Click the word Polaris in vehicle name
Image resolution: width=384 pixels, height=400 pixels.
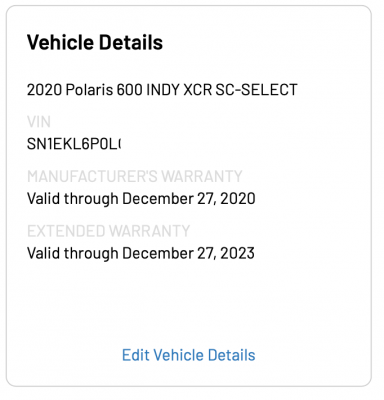(89, 90)
